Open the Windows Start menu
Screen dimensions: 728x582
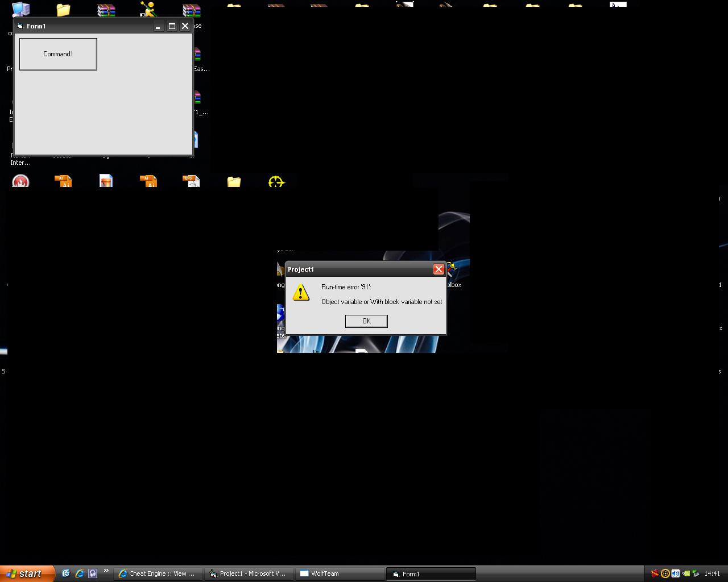coord(27,573)
